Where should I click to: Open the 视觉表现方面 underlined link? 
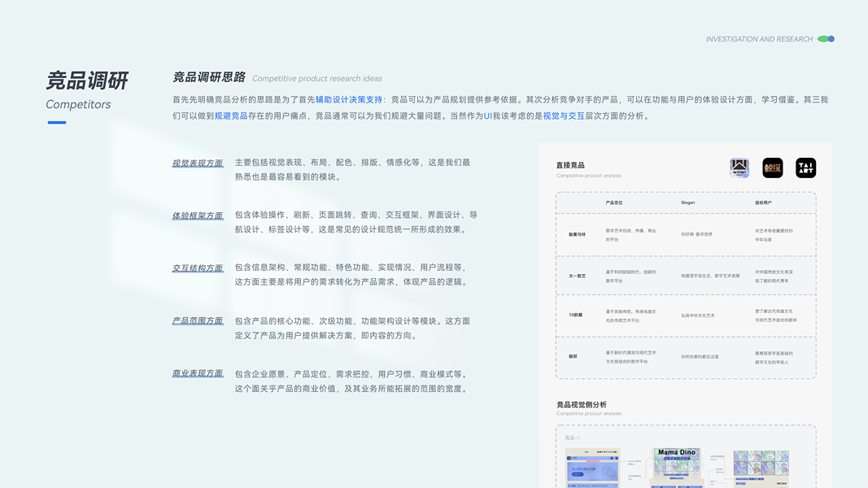point(198,163)
